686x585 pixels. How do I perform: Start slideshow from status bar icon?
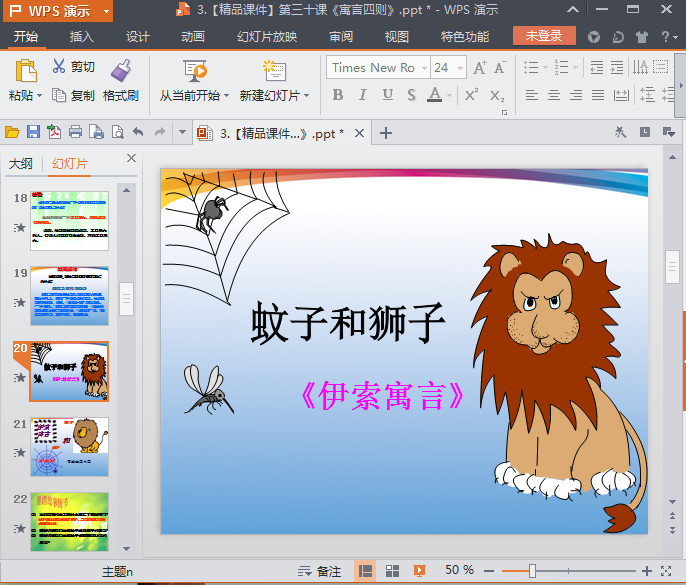coord(419,571)
